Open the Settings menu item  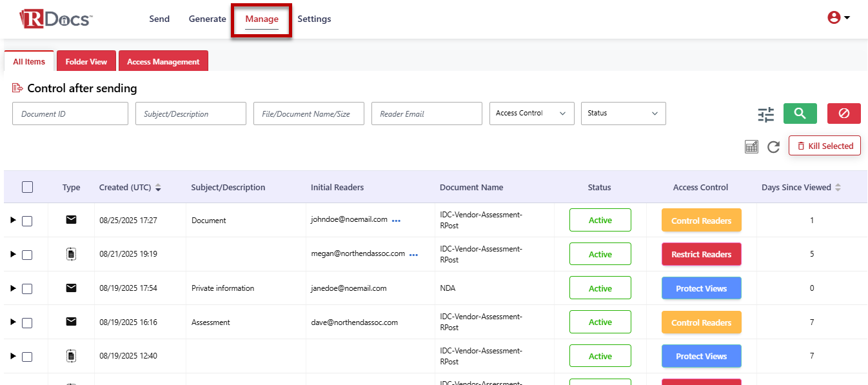coord(314,19)
